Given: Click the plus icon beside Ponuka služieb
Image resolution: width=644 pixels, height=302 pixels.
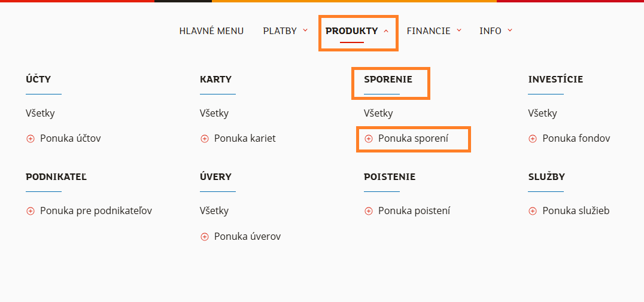Looking at the screenshot, I should tap(533, 211).
